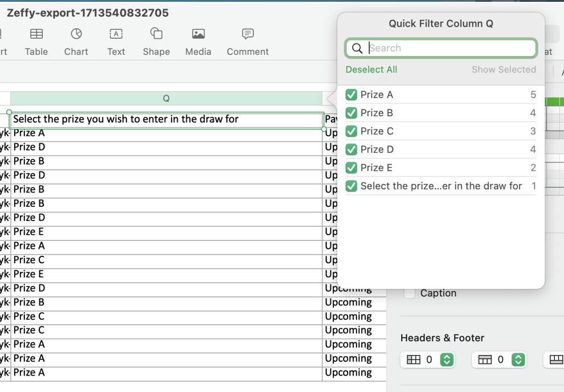The width and height of the screenshot is (564, 392).
Task: Toggle the Prize E filter checkbox
Action: tap(352, 168)
